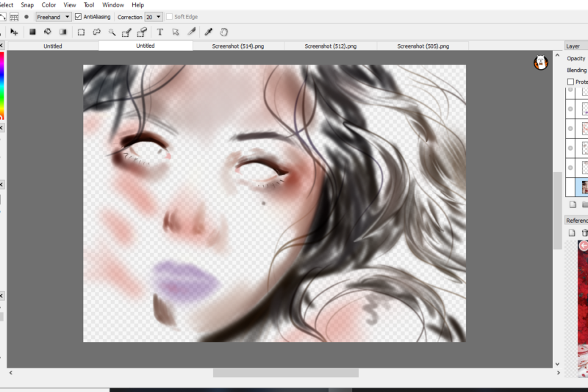This screenshot has height=392, width=588.
Task: Enable the Soft Edge checkbox
Action: 170,17
